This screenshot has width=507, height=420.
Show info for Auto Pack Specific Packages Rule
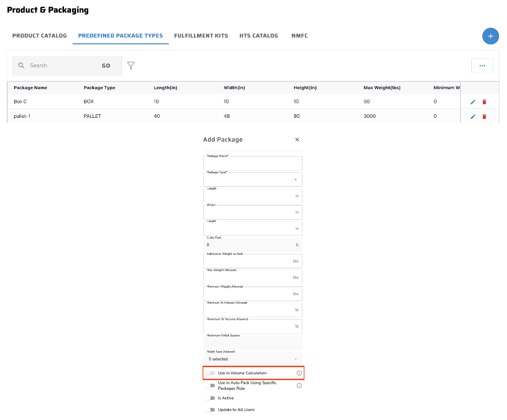click(299, 385)
